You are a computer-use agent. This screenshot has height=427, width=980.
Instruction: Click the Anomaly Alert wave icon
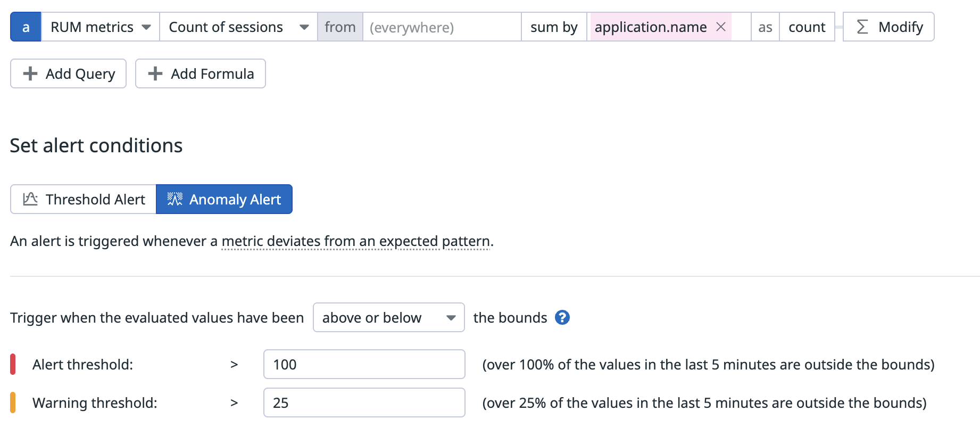[175, 199]
